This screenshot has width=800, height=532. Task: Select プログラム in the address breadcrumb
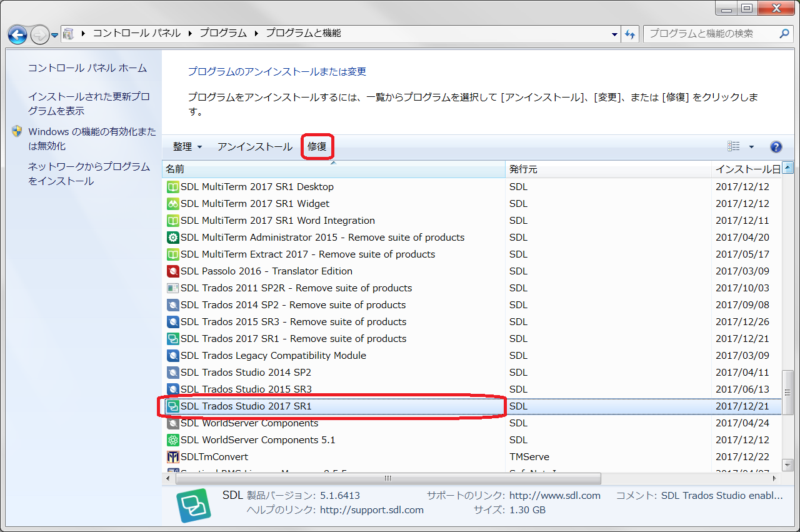(x=224, y=34)
